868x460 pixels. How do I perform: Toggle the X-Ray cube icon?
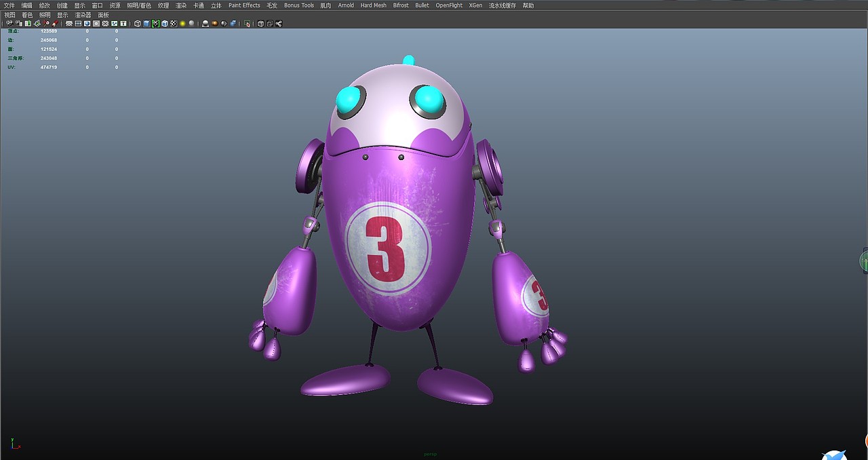[260, 23]
